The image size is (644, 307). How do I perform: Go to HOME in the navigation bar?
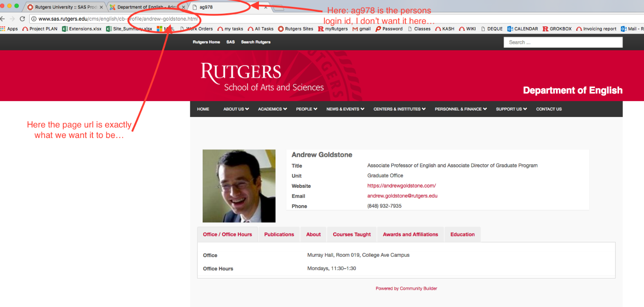(x=203, y=109)
